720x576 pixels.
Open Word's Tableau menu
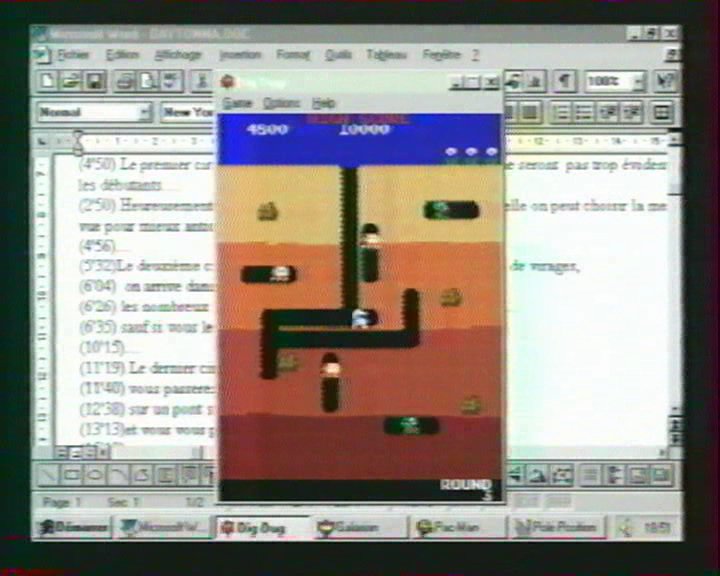387,55
